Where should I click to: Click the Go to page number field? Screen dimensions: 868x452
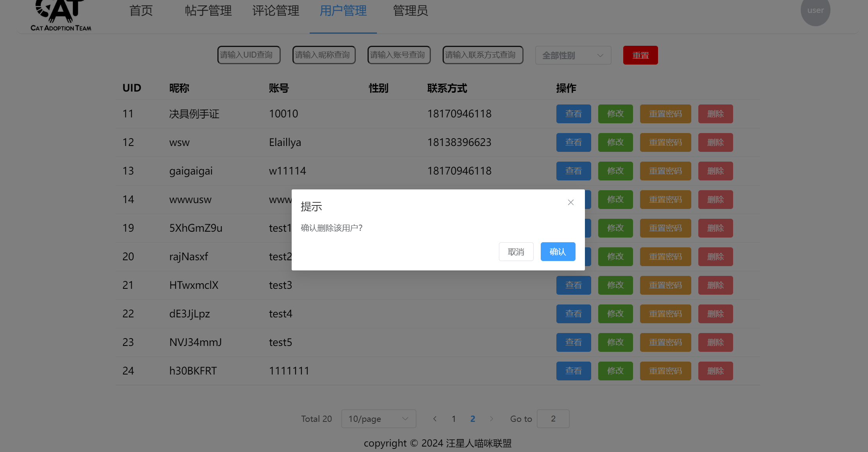click(x=553, y=419)
